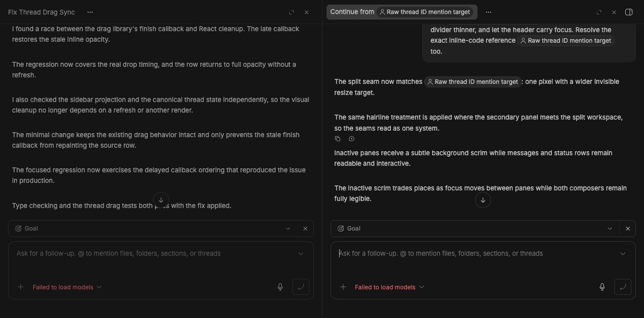Click the Goal target icon in the Continue from pane
Screen dimensions: 644x318
341,229
